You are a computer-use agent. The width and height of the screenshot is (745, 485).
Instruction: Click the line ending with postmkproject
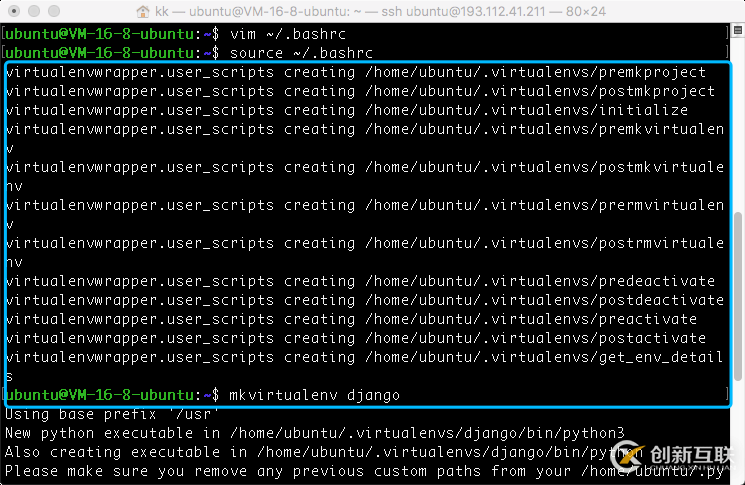click(360, 91)
